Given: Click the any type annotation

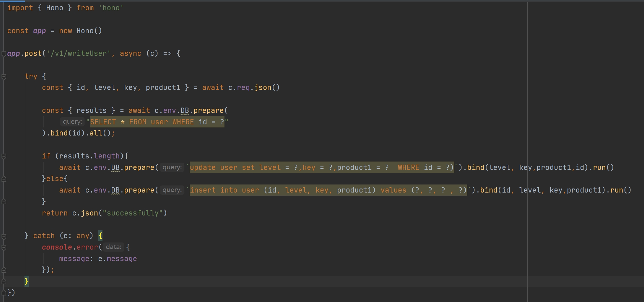Looking at the screenshot, I should 83,236.
